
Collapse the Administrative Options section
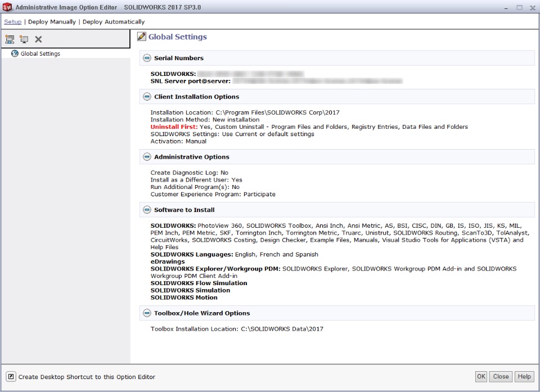tap(147, 157)
